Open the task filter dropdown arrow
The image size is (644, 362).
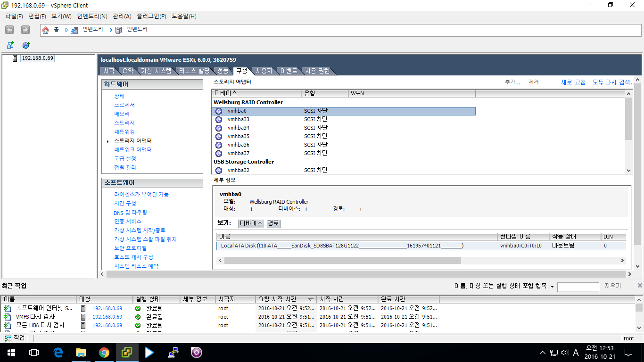[552, 287]
